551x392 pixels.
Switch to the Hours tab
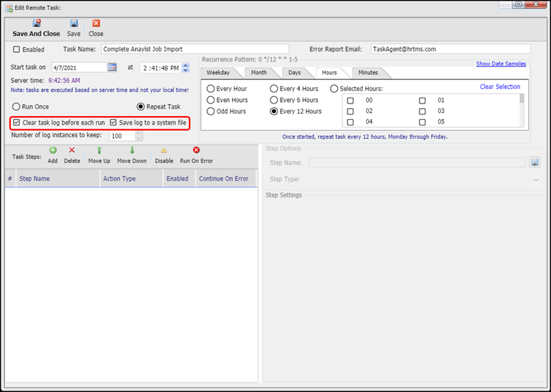coord(329,73)
